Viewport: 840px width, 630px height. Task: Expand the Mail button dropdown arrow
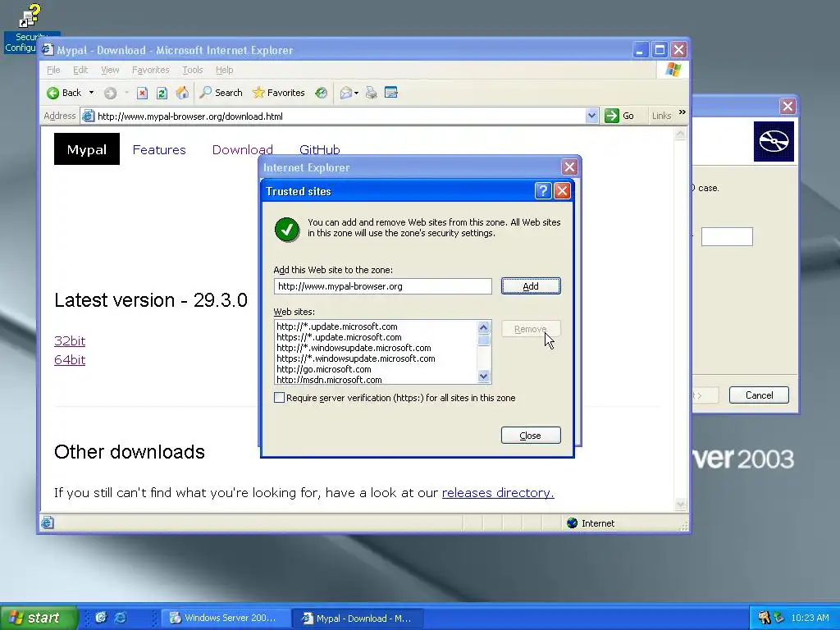point(356,94)
